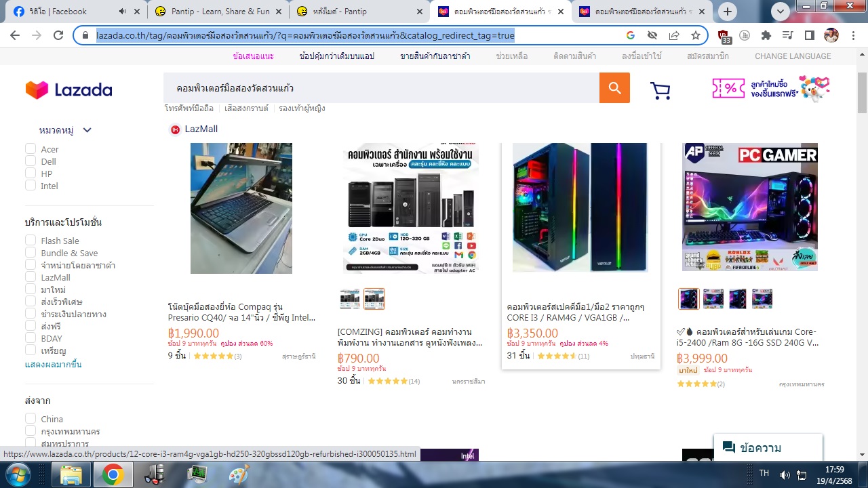The image size is (868, 488).
Task: Open the Windows Start button
Action: point(18,473)
